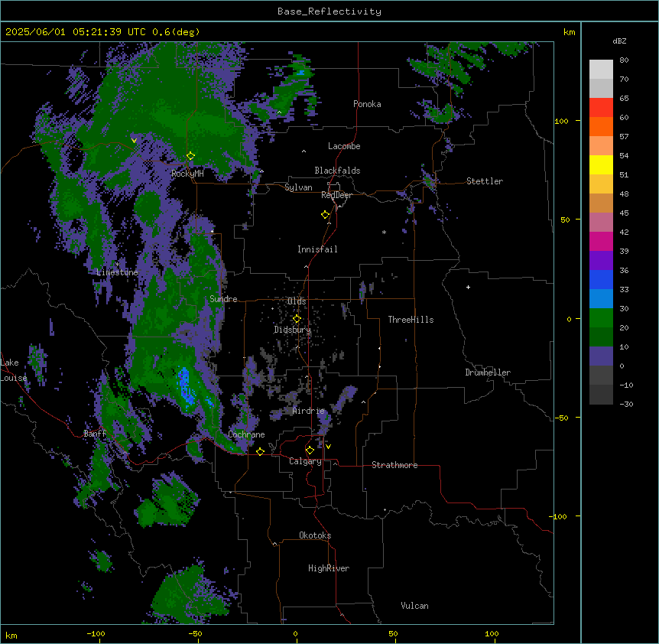Click the Ponoka city label
The image size is (659, 644).
(367, 104)
